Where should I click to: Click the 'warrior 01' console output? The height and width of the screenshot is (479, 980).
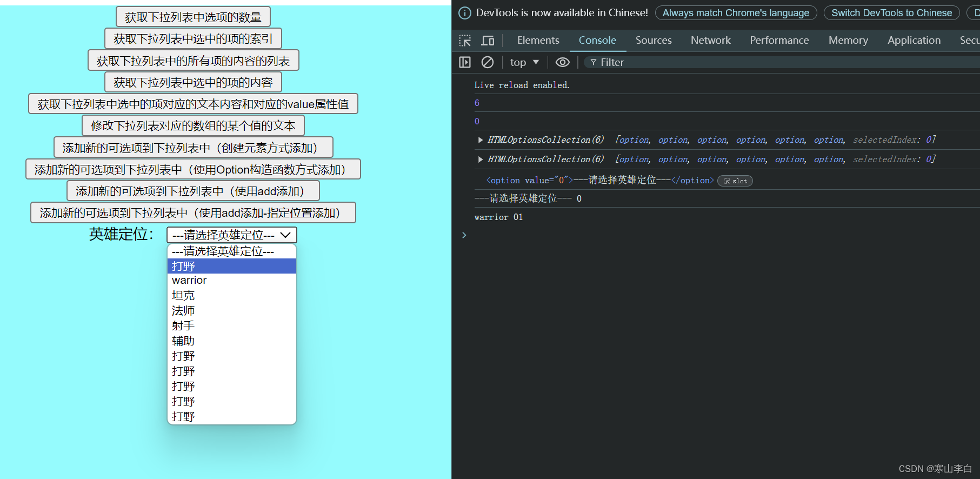[498, 217]
